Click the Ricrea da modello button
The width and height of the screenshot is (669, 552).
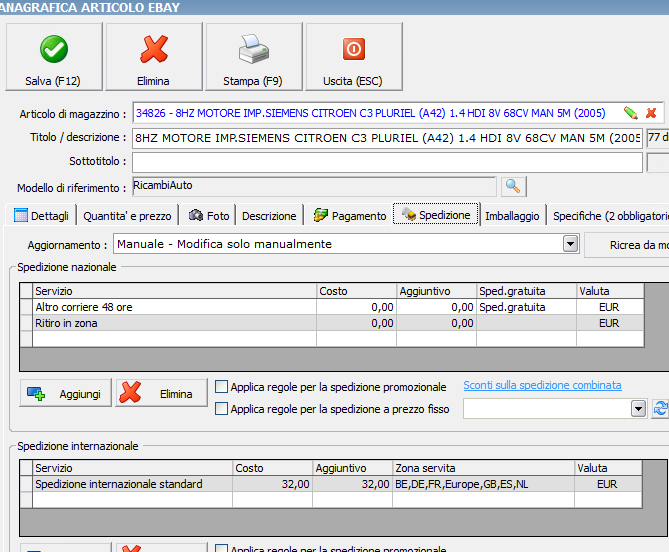(626, 245)
